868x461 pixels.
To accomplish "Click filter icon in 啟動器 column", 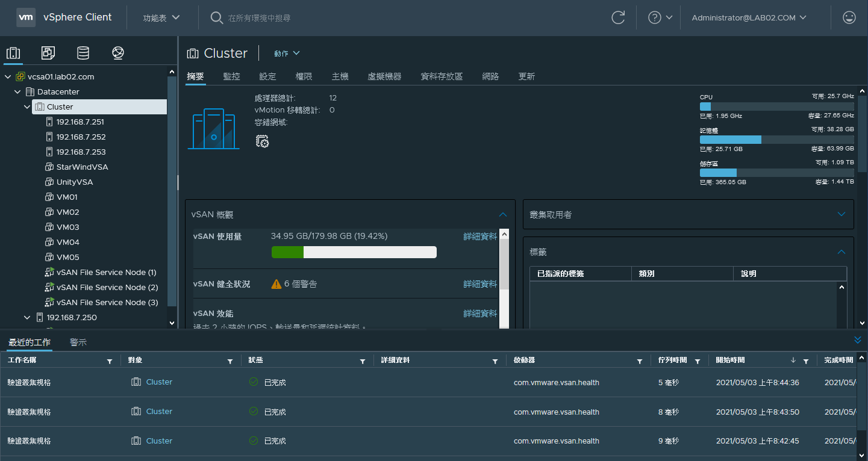I will point(640,361).
